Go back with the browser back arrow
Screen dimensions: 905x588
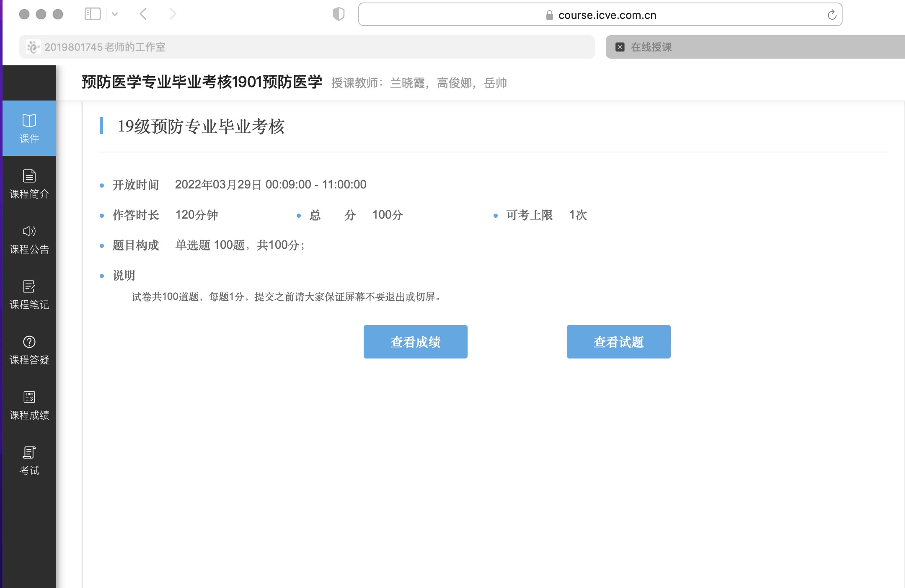pos(143,14)
